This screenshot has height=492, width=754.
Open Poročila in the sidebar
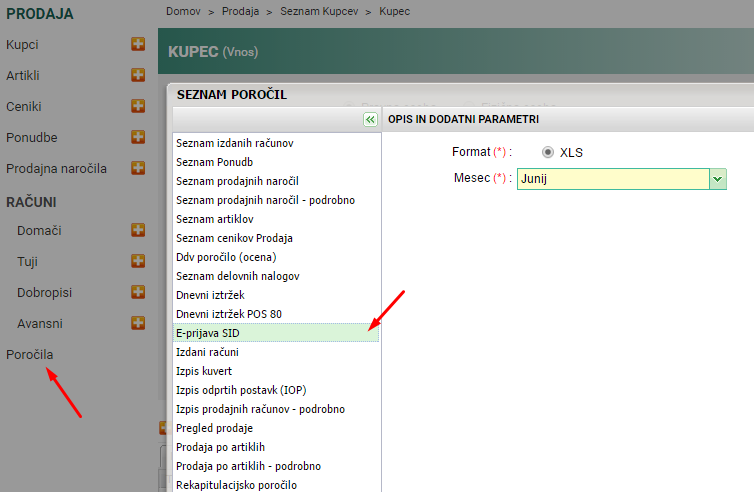(30, 354)
